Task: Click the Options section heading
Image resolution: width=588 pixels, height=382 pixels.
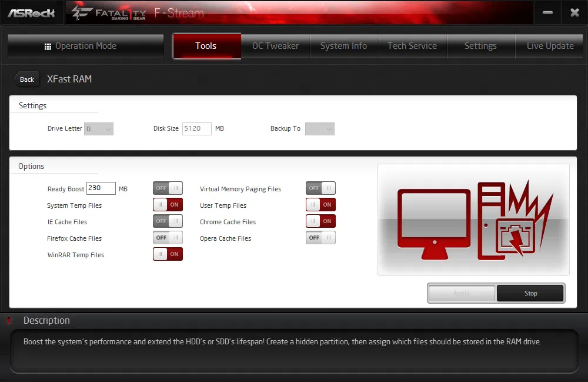Action: (31, 166)
